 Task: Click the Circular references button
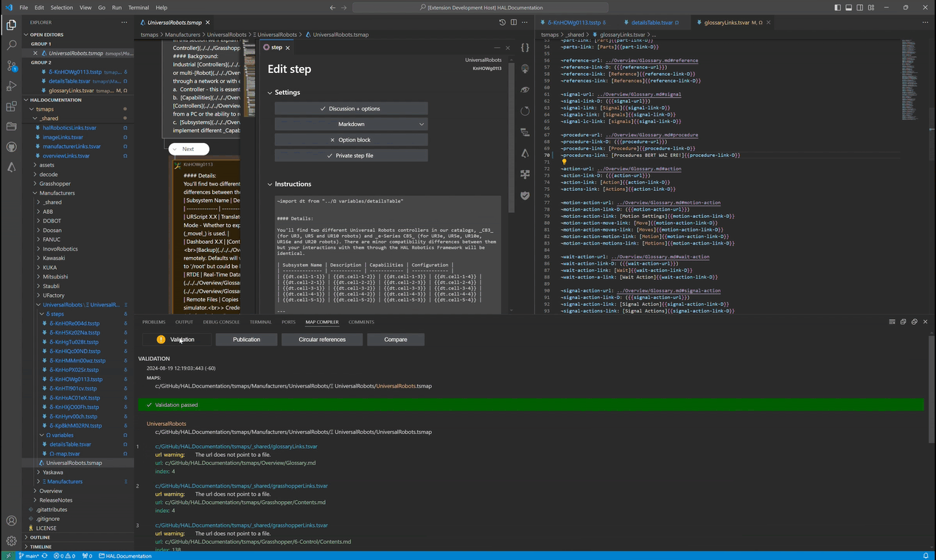[x=322, y=340]
